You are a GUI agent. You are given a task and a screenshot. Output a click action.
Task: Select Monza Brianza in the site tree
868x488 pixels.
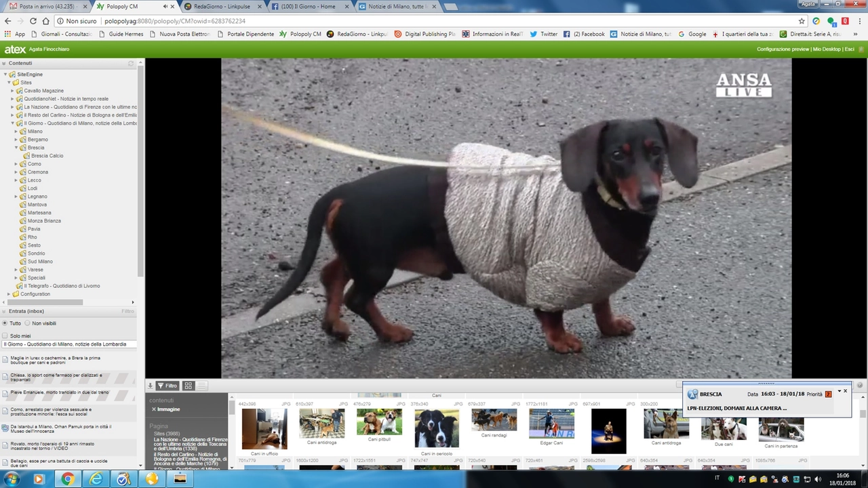pos(44,220)
